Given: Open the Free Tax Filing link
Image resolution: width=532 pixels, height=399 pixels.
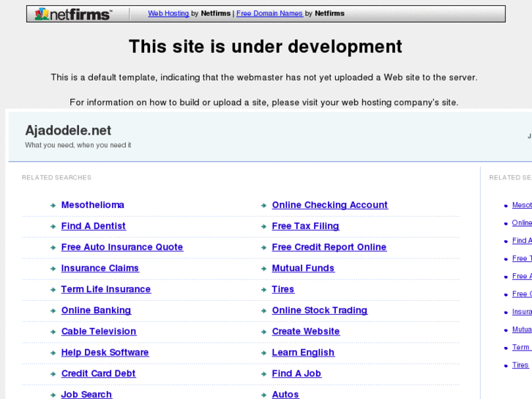Looking at the screenshot, I should click(x=305, y=225).
